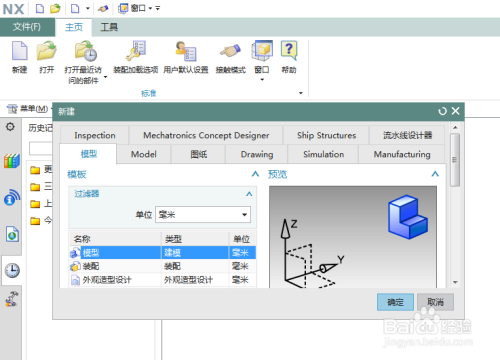Screen dimensions: 500x360
Task: Click the 新建 dialog vertical scrollbar thumb
Action: coord(455,160)
